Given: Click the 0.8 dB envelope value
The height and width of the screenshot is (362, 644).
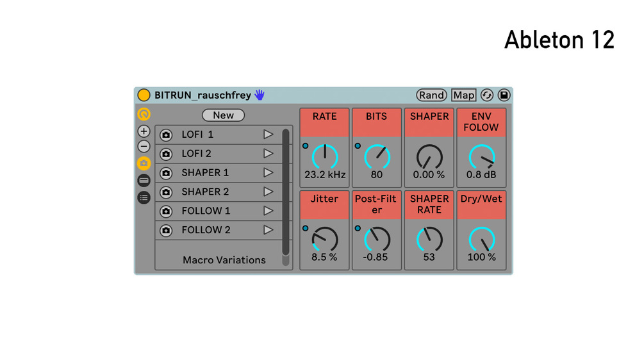Looking at the screenshot, I should coord(481,175).
